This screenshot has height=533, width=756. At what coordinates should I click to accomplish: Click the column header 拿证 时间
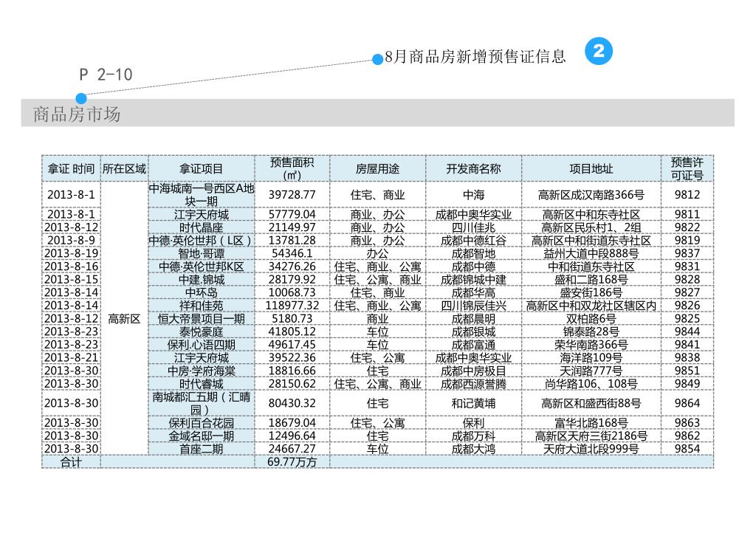71,168
